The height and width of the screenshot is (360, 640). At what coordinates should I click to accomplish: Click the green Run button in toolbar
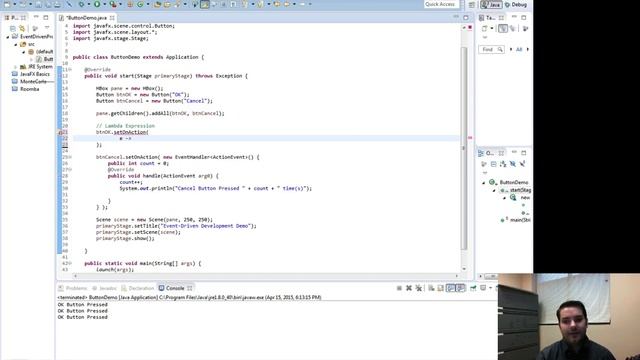coord(97,4)
